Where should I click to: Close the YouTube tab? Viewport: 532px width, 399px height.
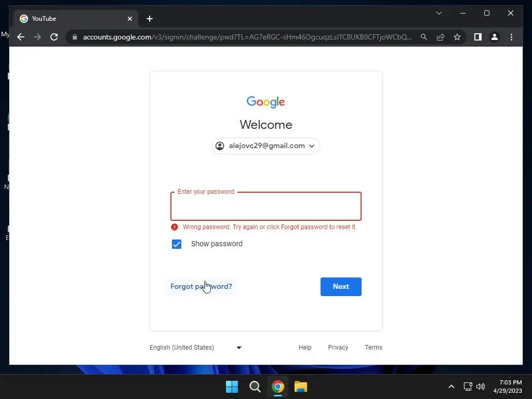point(129,19)
